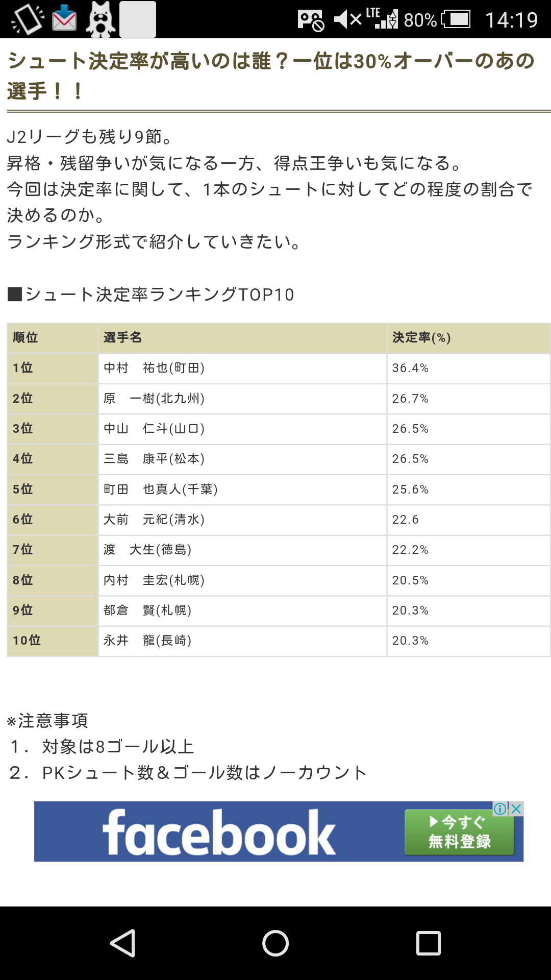
Task: Tap the 14:19 clock in status bar
Action: 511,20
